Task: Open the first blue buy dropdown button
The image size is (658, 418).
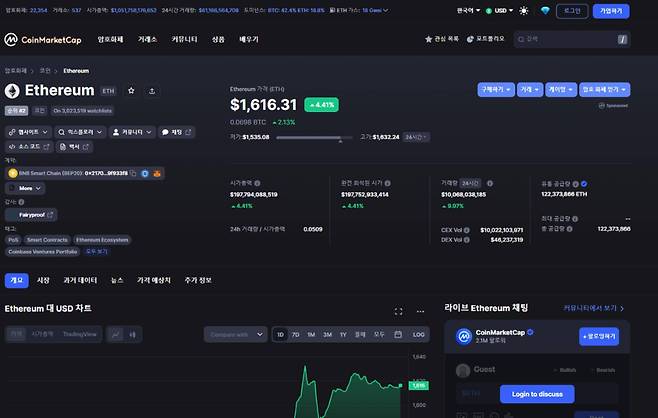Action: pyautogui.click(x=496, y=89)
